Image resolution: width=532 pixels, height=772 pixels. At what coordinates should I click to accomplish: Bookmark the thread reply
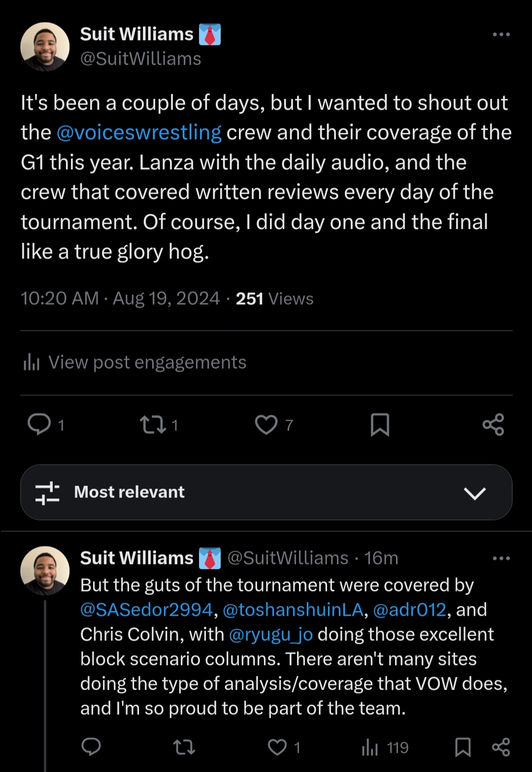click(463, 747)
